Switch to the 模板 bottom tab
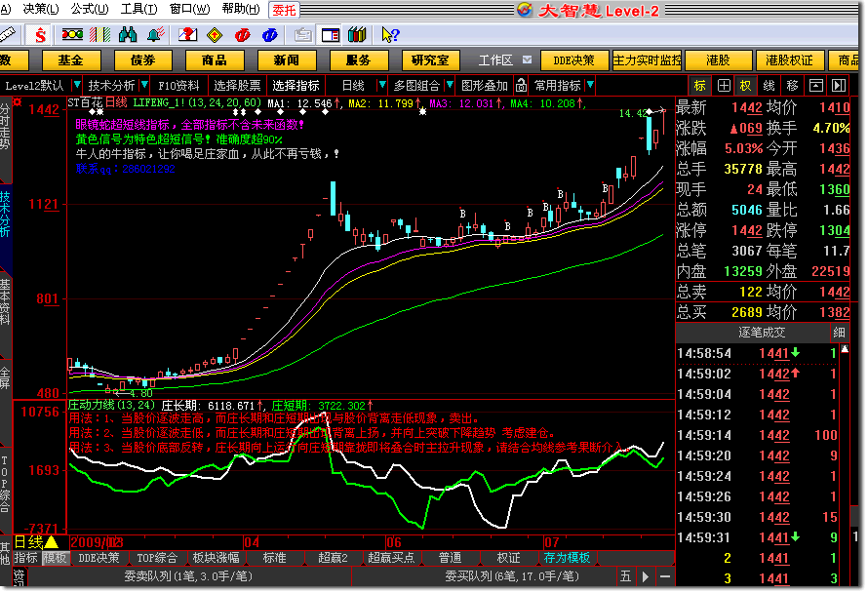Viewport: 868px width, 593px height. [x=55, y=558]
